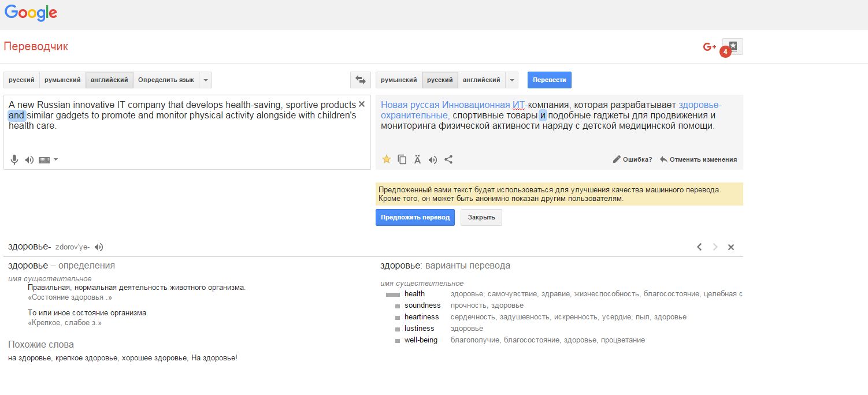The height and width of the screenshot is (395, 868).
Task: Select target language английский
Action: point(481,80)
